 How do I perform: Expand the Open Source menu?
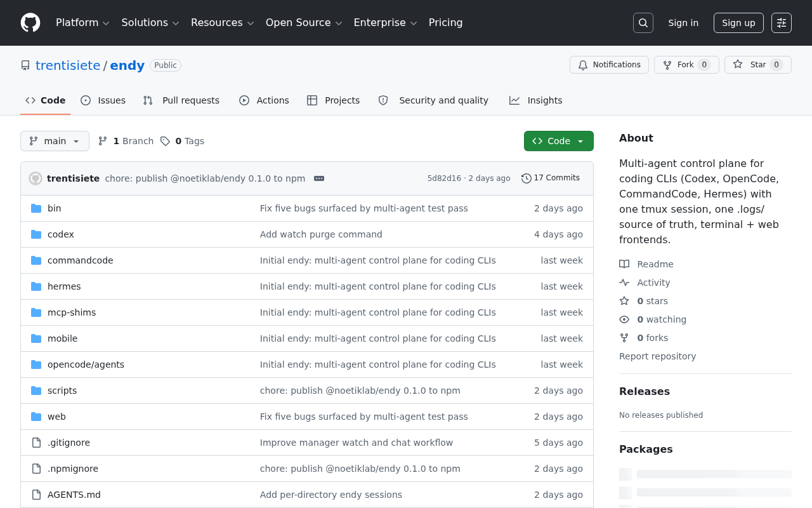pos(304,23)
